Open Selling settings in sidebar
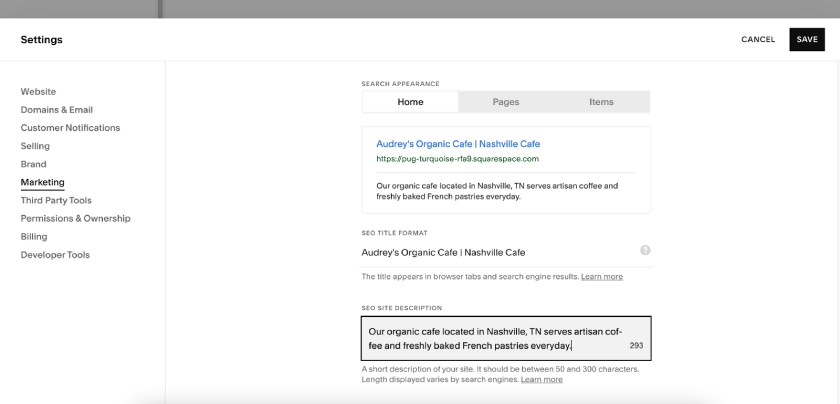Screen dimensions: 840x404 [35, 146]
